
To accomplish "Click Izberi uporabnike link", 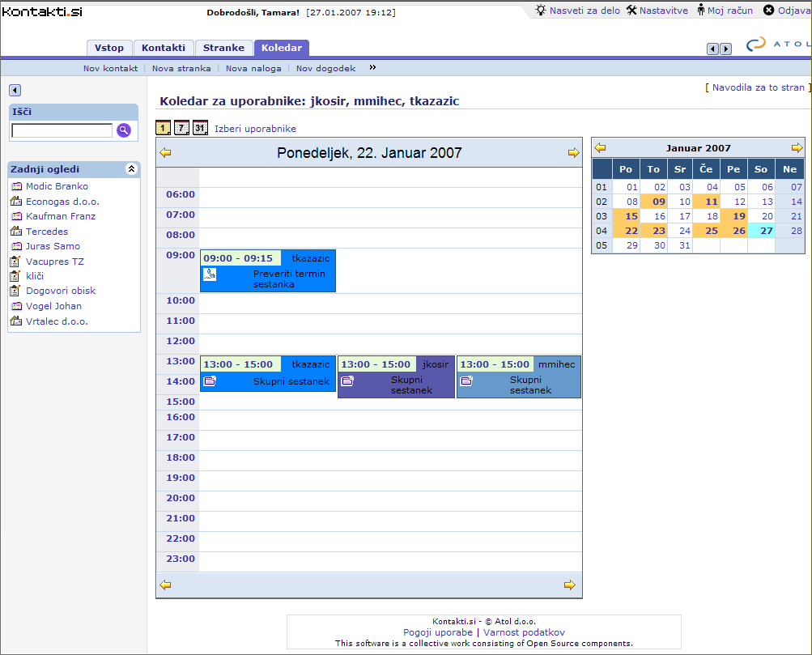I will tap(255, 129).
